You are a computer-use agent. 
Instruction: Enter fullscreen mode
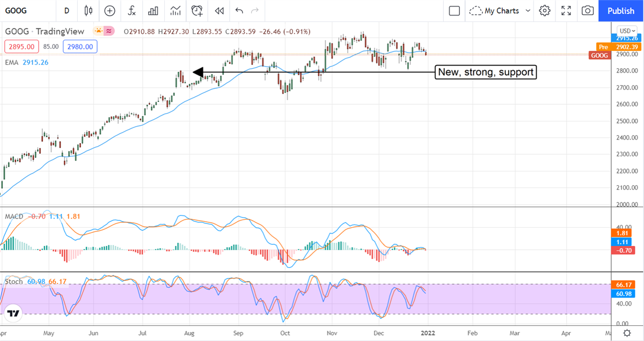[x=566, y=10]
